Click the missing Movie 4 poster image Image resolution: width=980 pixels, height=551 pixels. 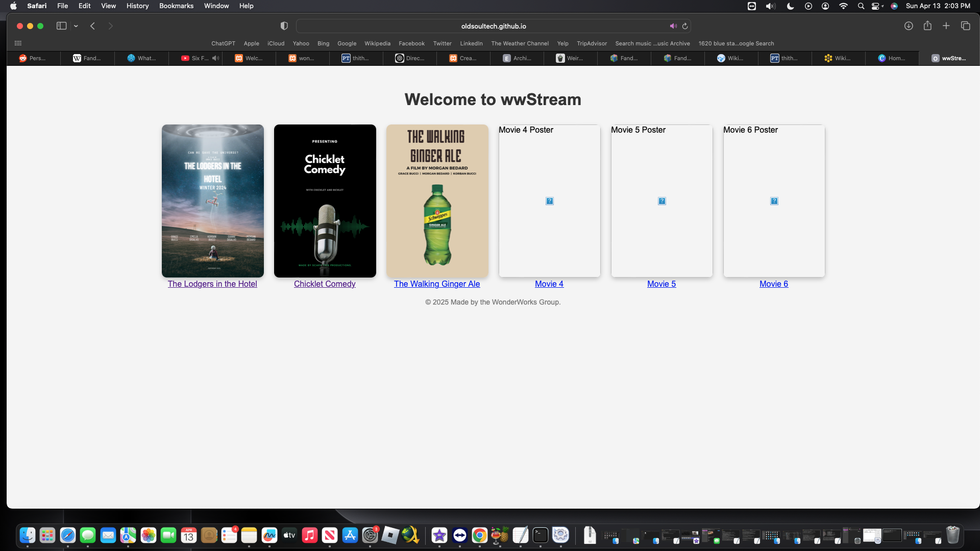tap(550, 201)
